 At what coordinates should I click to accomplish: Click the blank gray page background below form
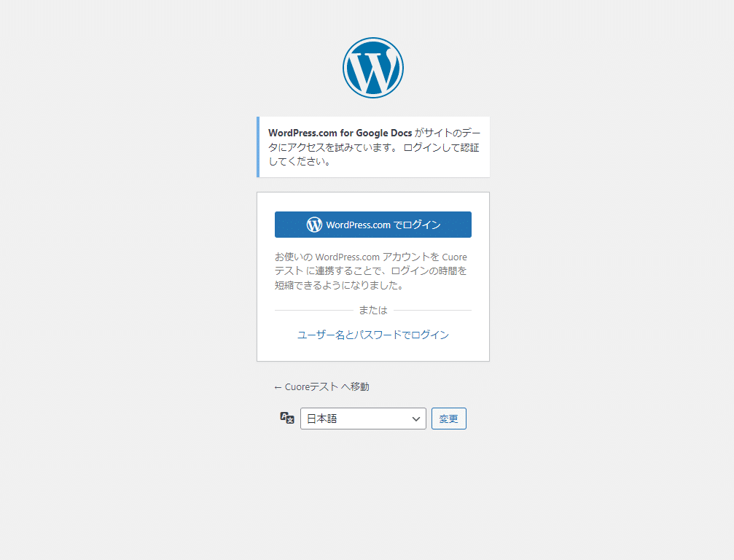coord(372,496)
